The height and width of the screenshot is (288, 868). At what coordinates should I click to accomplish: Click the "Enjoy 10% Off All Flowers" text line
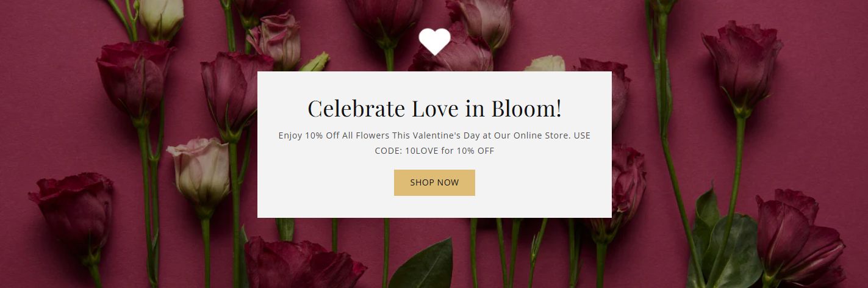pyautogui.click(x=434, y=135)
